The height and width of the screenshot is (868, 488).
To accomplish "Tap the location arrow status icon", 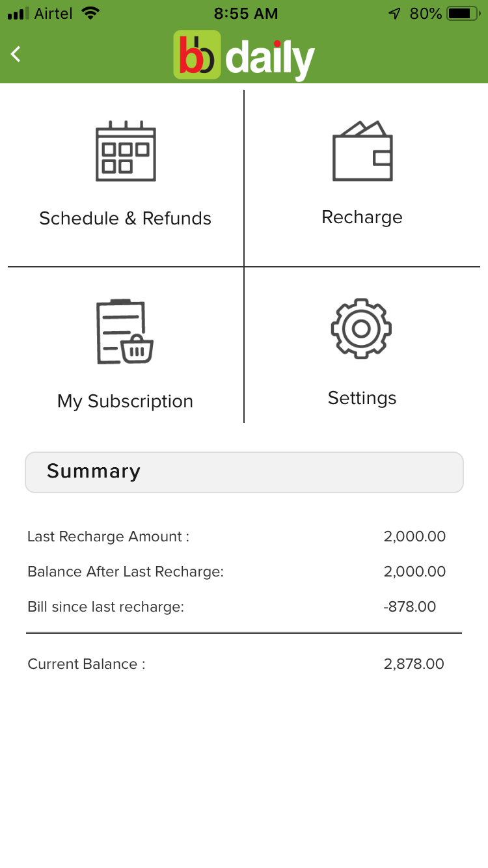I will [394, 13].
